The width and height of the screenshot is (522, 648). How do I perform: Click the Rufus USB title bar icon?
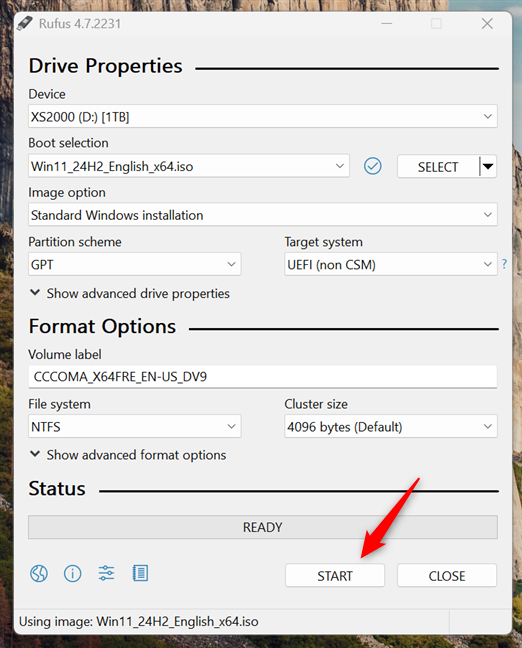pyautogui.click(x=25, y=24)
